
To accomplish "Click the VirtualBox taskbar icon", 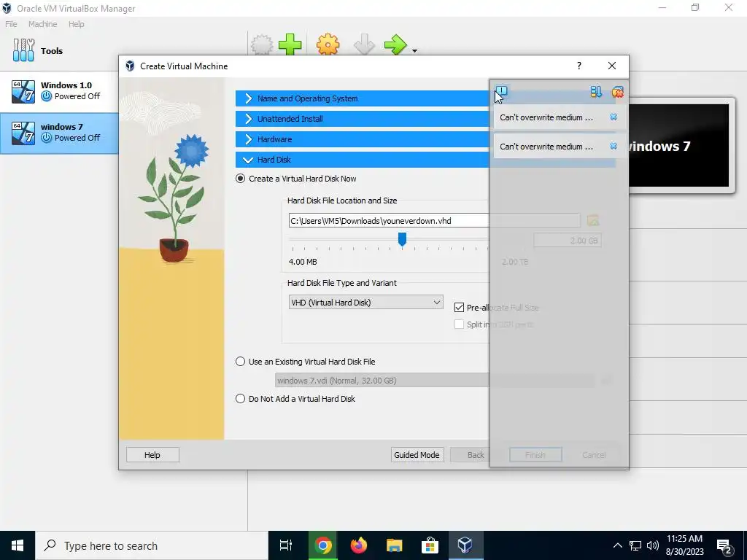I will [465, 545].
